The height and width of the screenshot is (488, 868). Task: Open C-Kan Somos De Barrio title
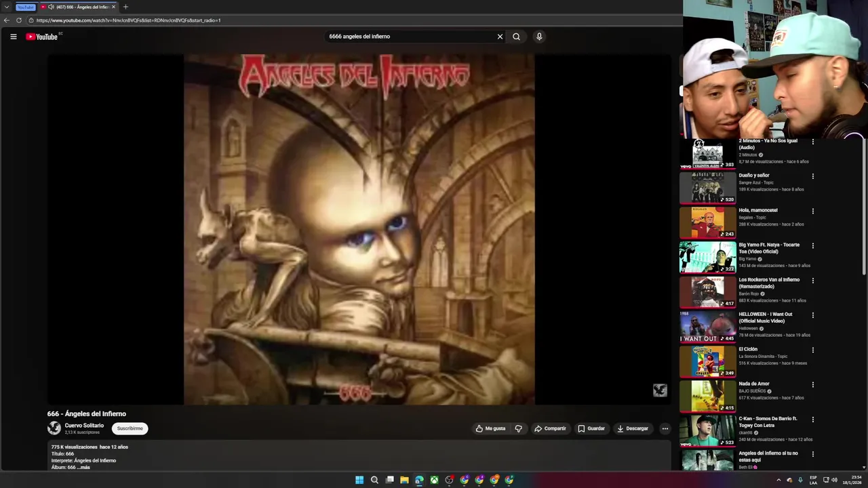coord(768,422)
